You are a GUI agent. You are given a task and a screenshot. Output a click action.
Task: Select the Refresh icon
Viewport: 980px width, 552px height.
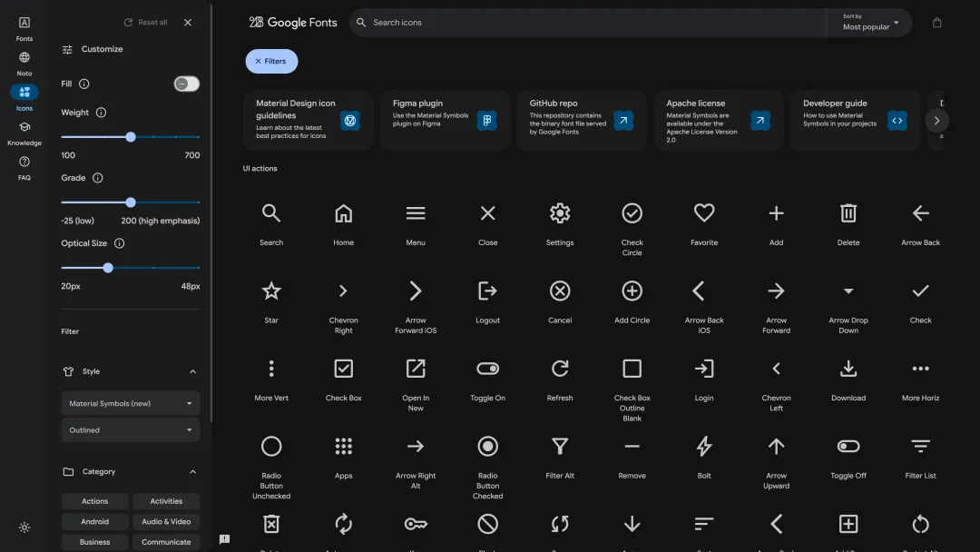560,369
